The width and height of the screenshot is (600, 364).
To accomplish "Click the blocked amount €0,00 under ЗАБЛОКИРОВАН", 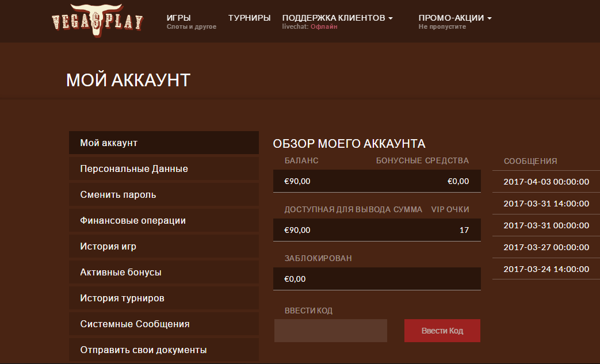I will click(x=295, y=279).
